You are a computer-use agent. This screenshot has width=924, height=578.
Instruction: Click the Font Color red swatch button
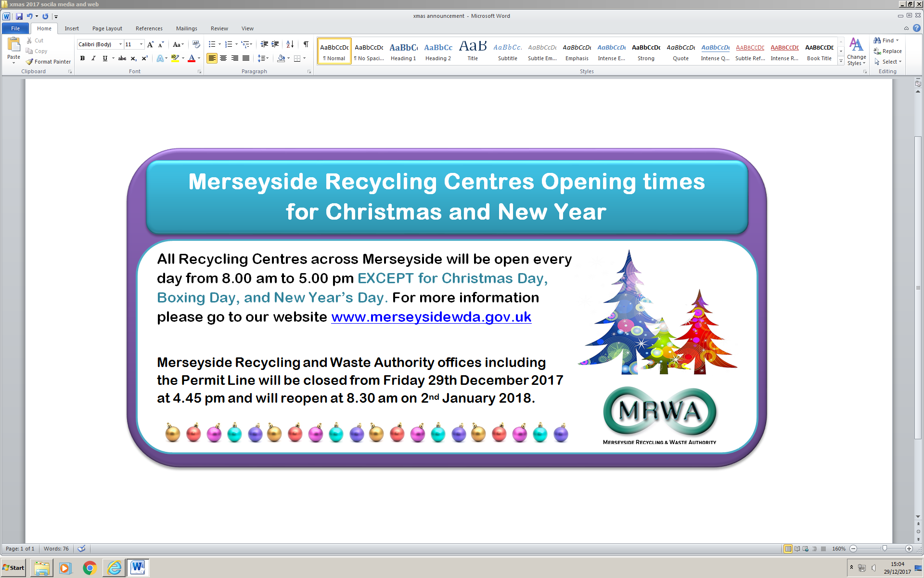click(192, 58)
